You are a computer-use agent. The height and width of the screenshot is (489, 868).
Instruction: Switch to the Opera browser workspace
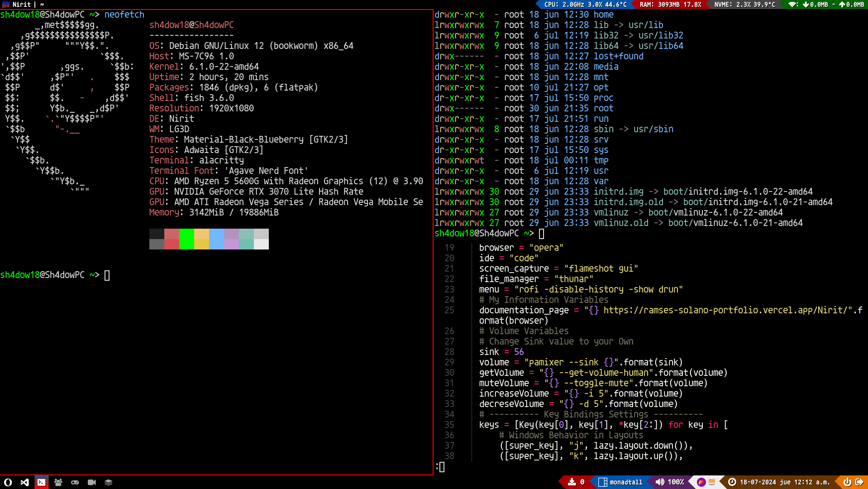pos(8,482)
